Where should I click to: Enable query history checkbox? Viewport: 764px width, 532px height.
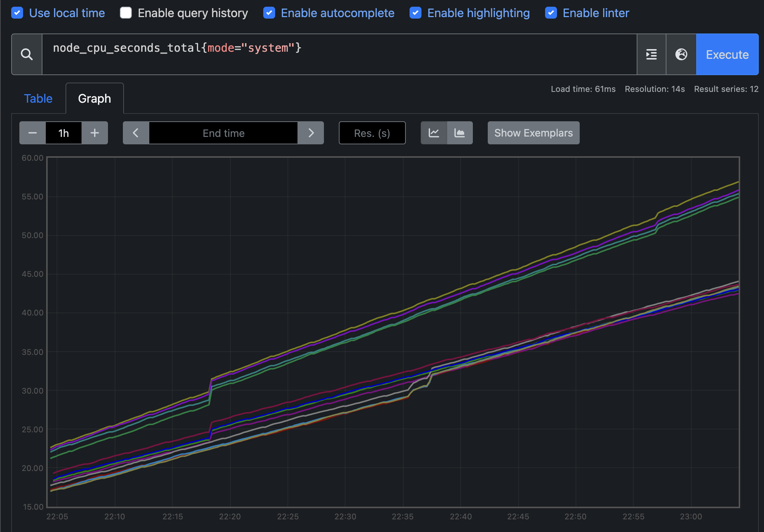click(x=126, y=13)
